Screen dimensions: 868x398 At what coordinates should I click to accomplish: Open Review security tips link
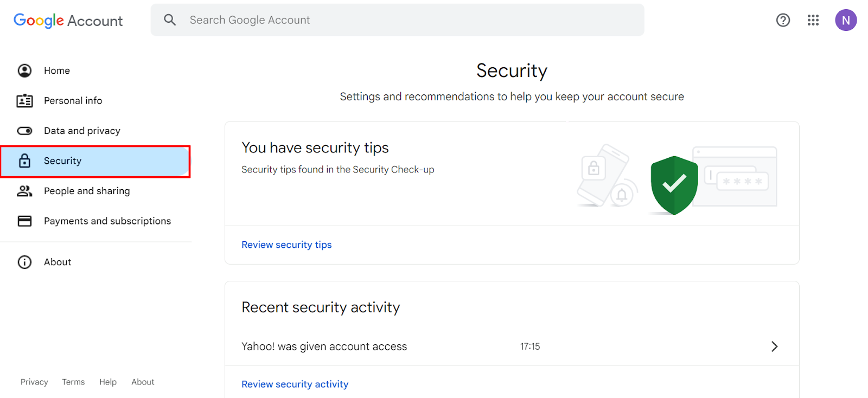tap(286, 245)
